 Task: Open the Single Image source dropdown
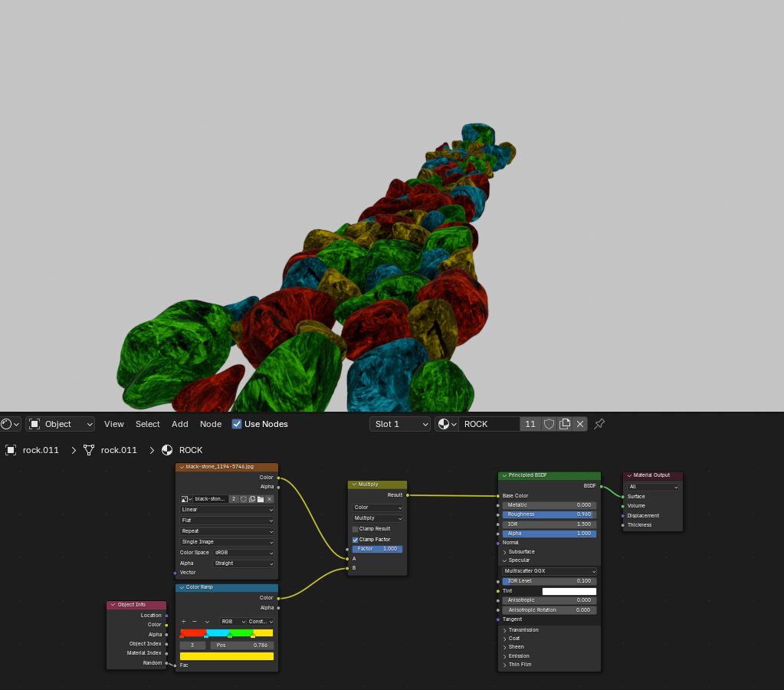click(x=227, y=542)
